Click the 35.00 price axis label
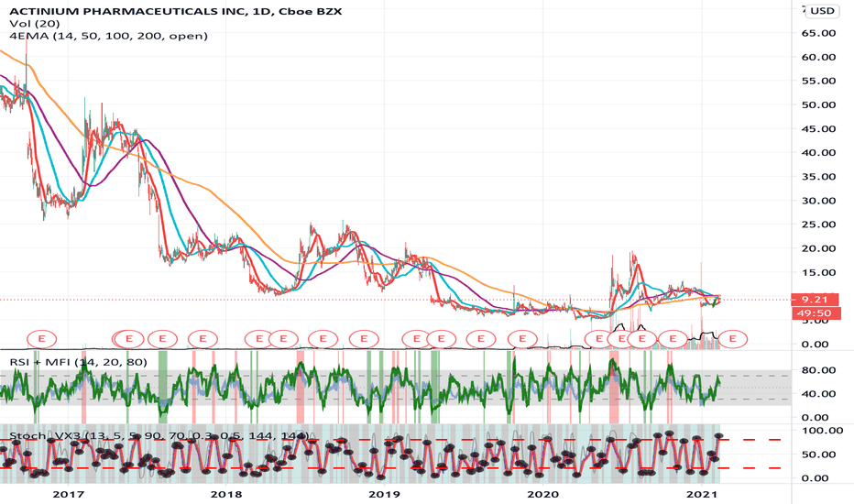 point(818,177)
